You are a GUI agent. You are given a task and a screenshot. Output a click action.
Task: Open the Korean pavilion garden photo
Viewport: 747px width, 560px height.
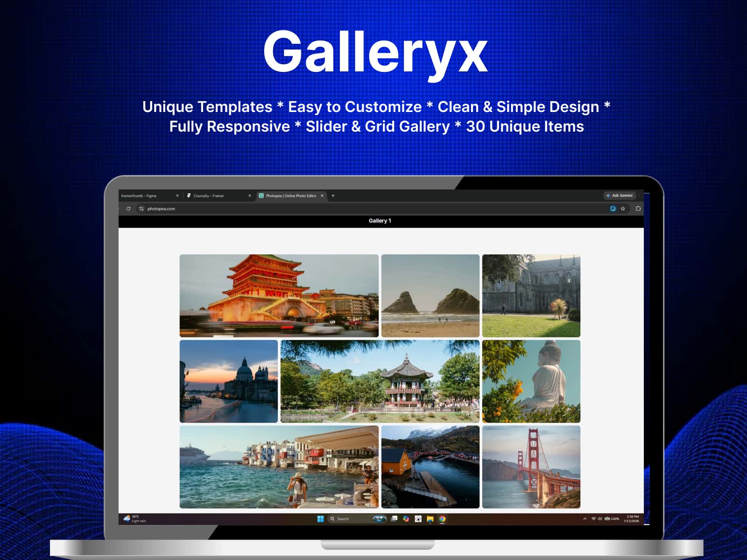[x=380, y=381]
